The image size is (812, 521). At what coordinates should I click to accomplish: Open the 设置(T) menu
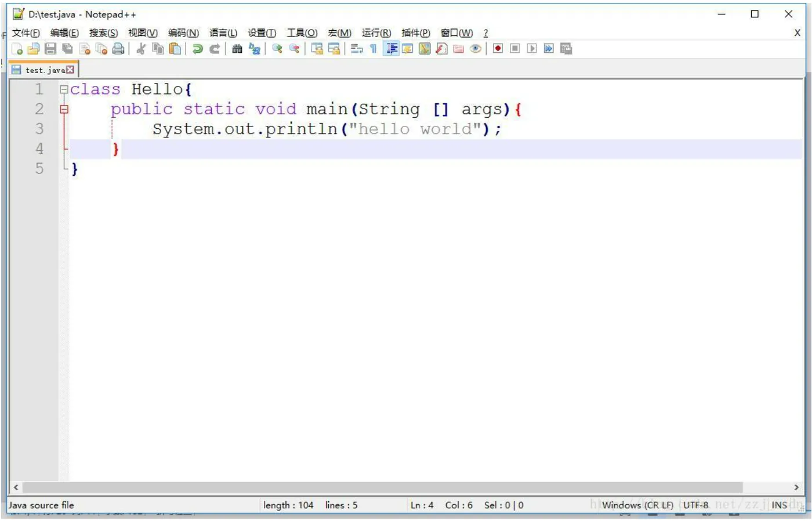pos(262,33)
